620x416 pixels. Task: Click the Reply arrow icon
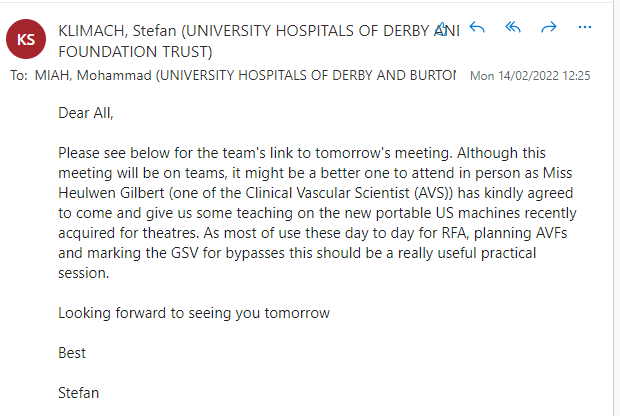click(477, 28)
